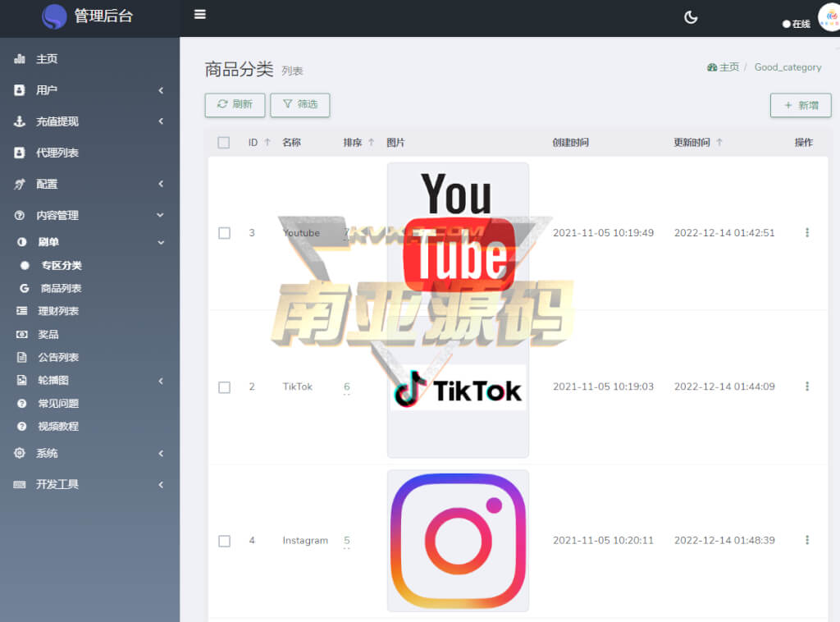840x622 pixels.
Task: Sort by 更新时间 column arrow
Action: (719, 142)
